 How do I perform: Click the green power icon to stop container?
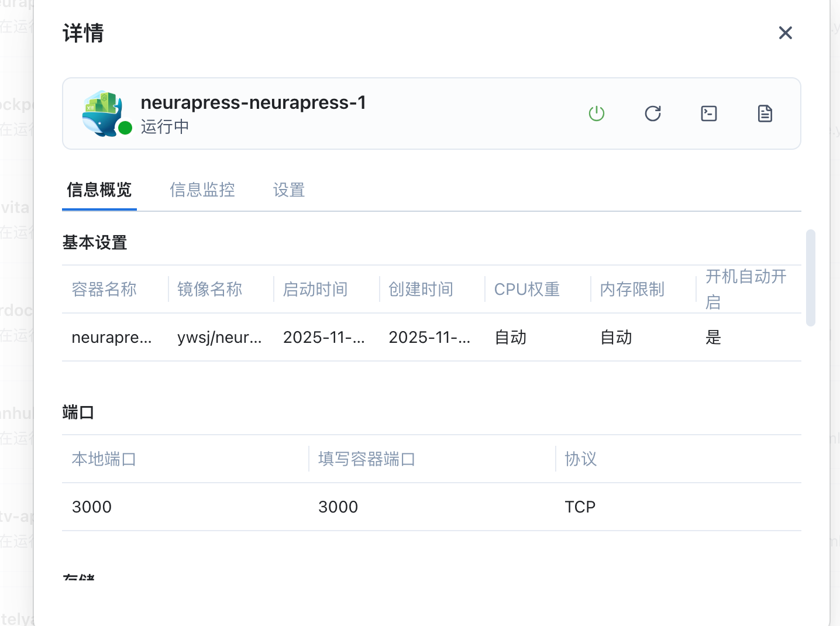(x=596, y=113)
